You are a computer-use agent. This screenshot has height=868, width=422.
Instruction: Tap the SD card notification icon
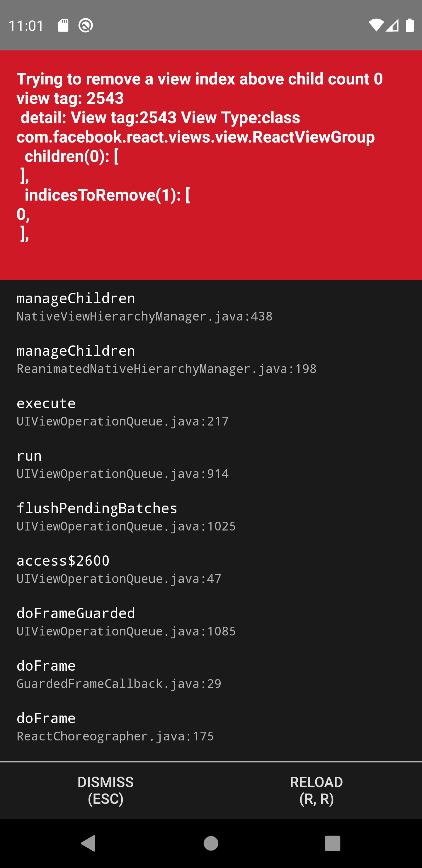point(63,25)
